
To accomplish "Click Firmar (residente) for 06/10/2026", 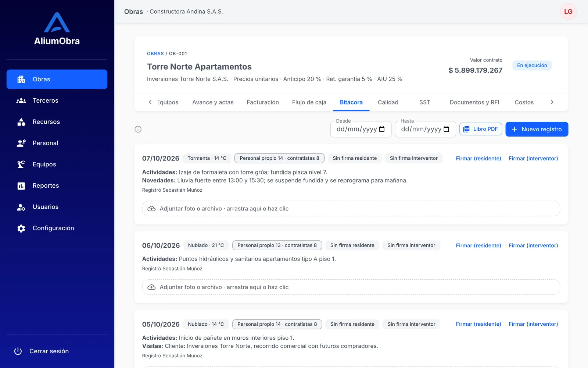I will click(x=478, y=245).
